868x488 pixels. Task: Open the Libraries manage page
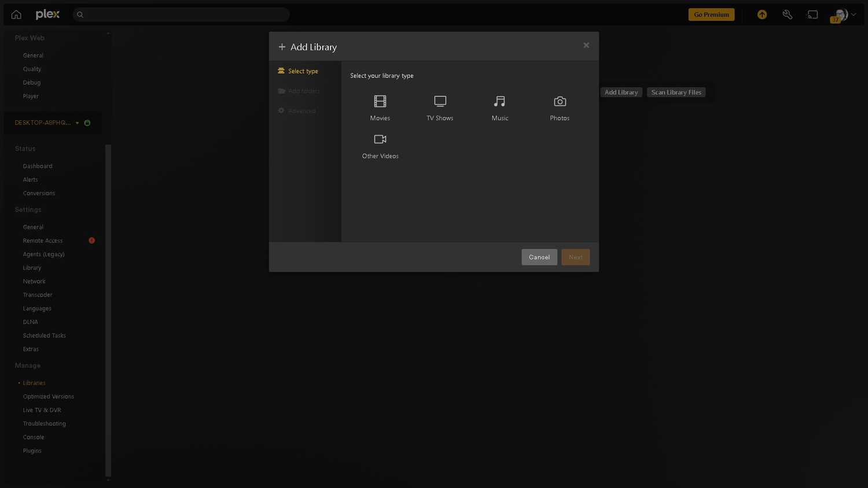click(34, 383)
